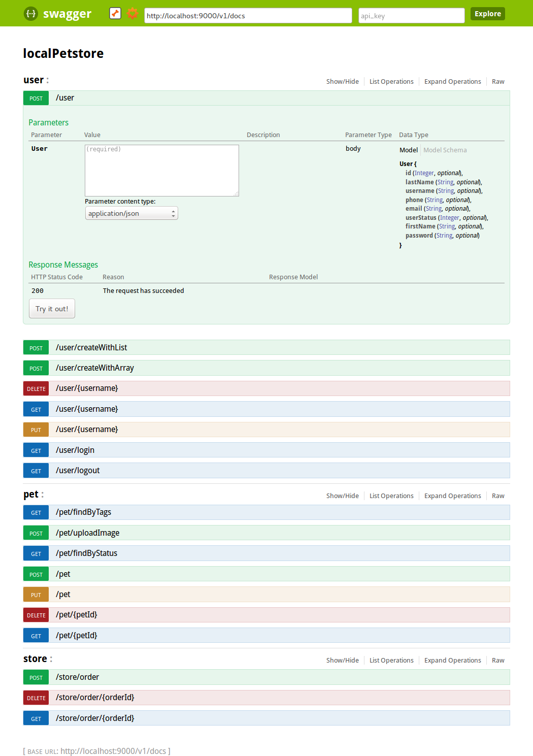The width and height of the screenshot is (533, 756).
Task: Click the DELETE badge for /user/{username}
Action: 36,388
